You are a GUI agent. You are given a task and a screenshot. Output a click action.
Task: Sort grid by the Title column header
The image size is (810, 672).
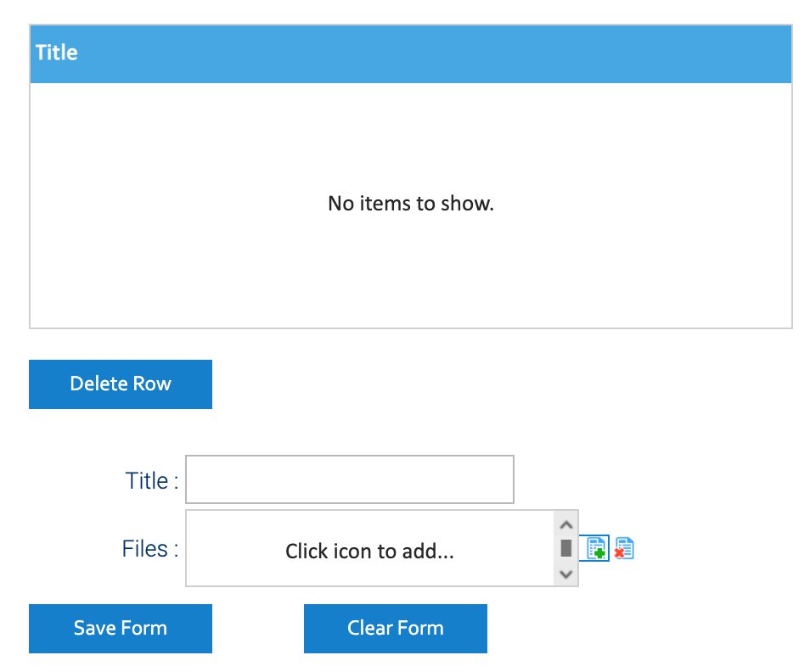point(57,53)
